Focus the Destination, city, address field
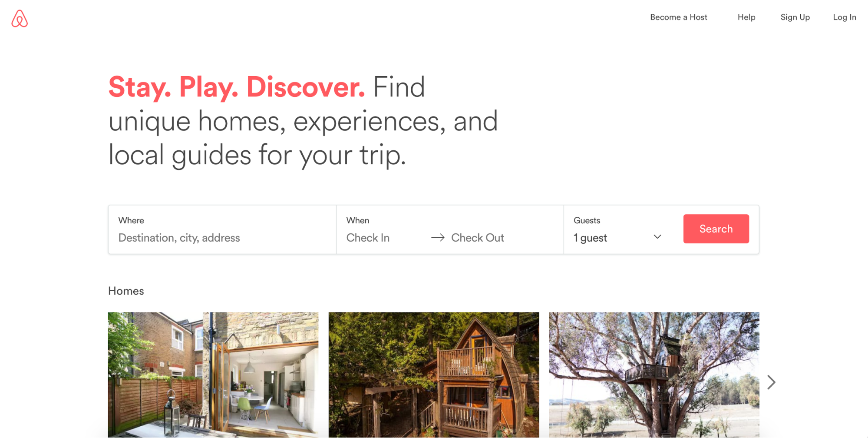The width and height of the screenshot is (868, 438). coord(222,238)
